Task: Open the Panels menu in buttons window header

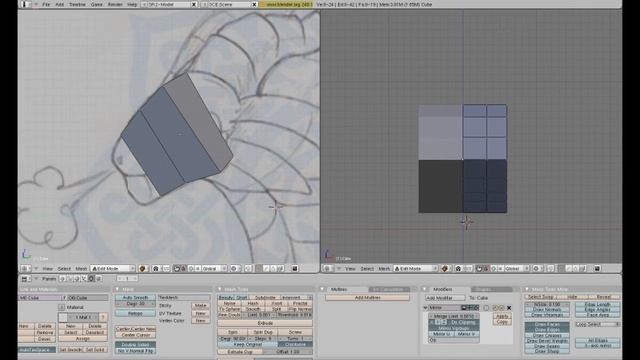Action: click(x=49, y=279)
